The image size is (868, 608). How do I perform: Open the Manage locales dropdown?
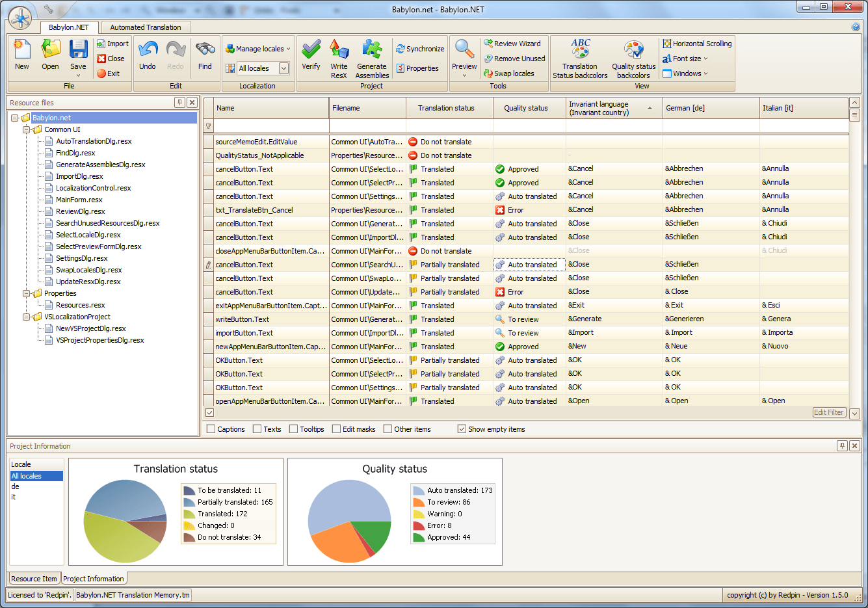(258, 49)
